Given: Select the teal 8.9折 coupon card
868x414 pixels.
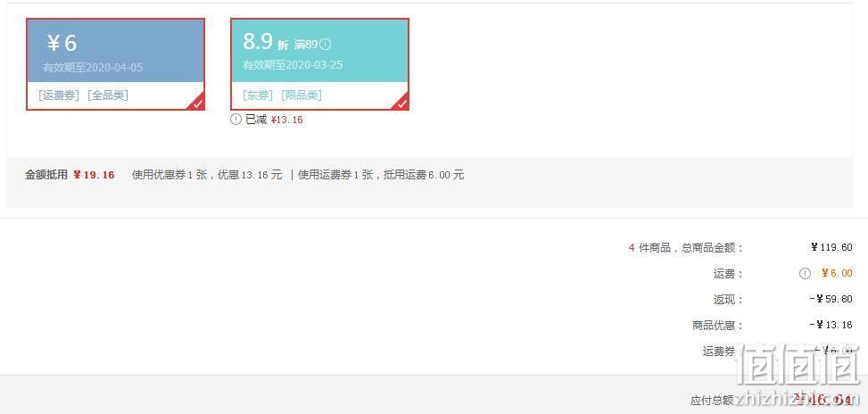Looking at the screenshot, I should [320, 64].
